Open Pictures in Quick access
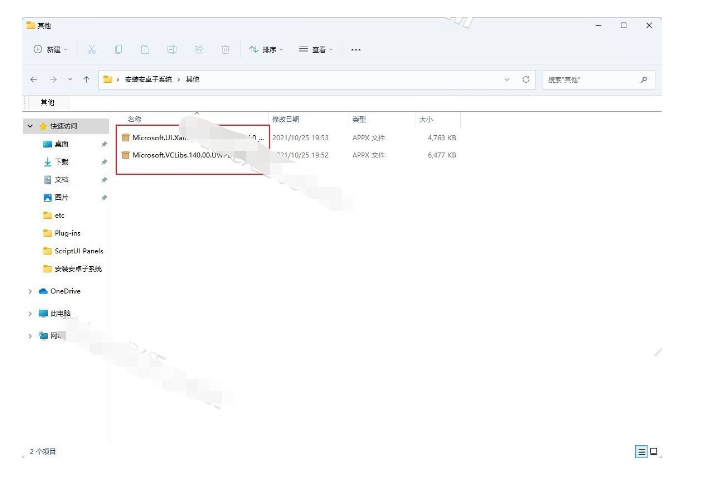 pos(61,197)
